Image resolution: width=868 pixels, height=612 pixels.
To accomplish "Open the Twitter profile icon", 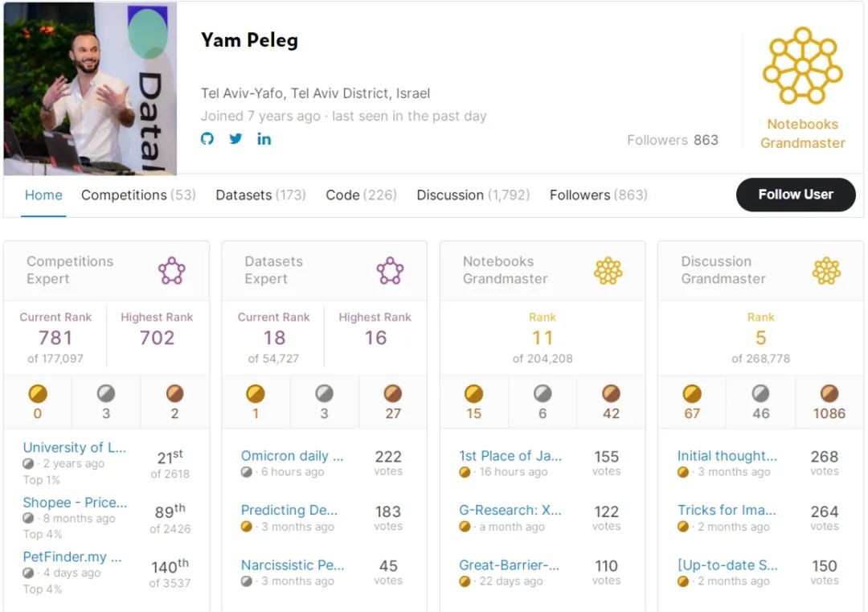I will tap(235, 138).
